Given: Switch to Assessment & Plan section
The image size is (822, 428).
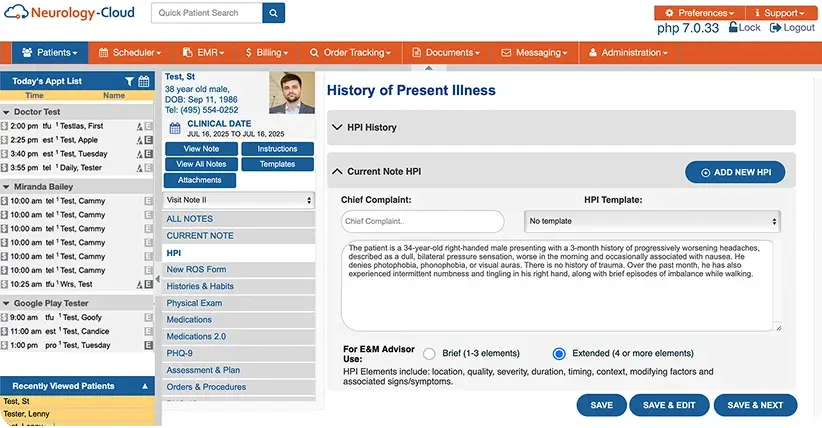Looking at the screenshot, I should point(239,370).
